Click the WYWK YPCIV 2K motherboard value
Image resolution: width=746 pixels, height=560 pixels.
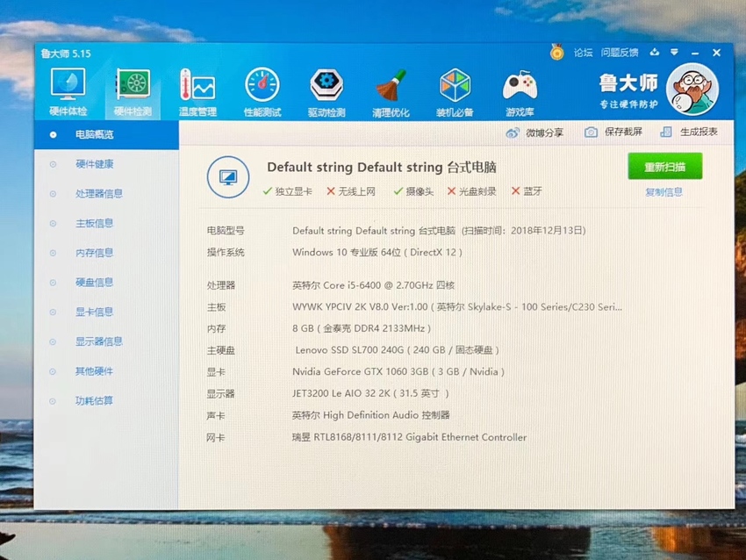[457, 307]
